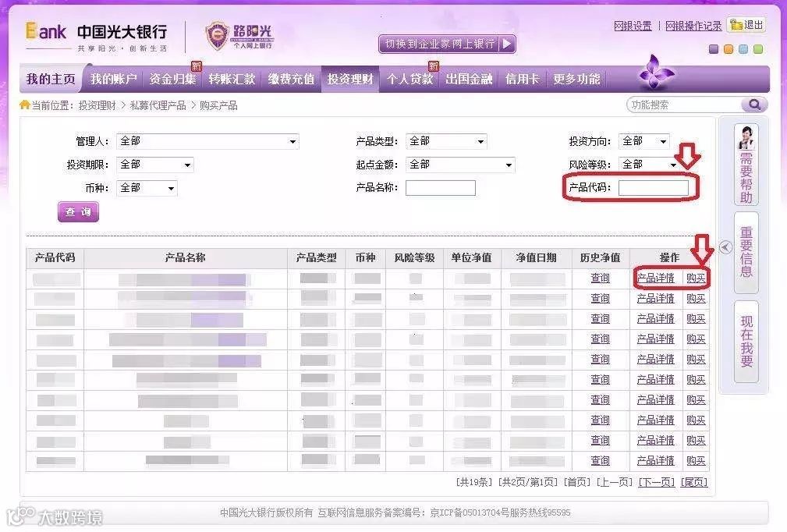
Task: Click 查询 history link in first row
Action: tap(601, 278)
